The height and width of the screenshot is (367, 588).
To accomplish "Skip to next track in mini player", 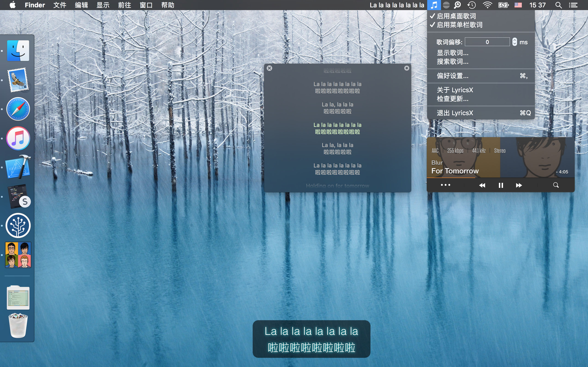I will (519, 185).
